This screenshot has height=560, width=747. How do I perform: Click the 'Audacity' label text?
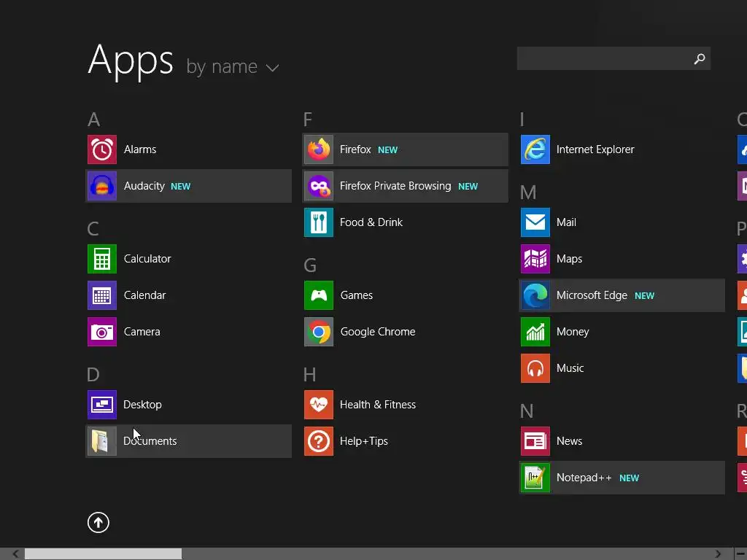click(x=144, y=186)
